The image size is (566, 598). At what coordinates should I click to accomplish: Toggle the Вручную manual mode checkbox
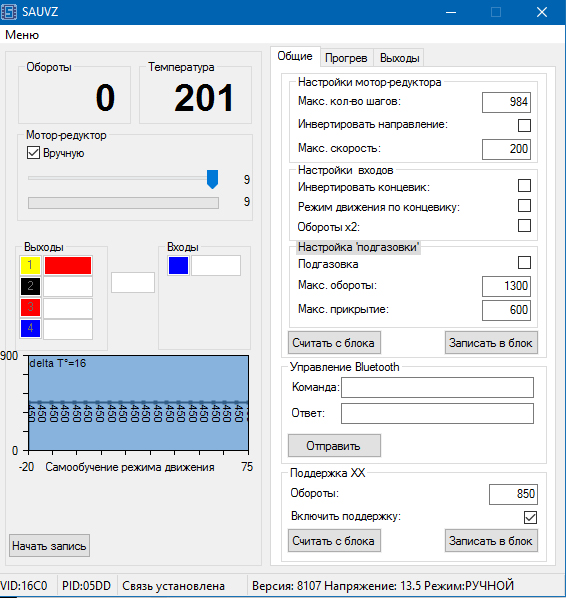coord(34,153)
